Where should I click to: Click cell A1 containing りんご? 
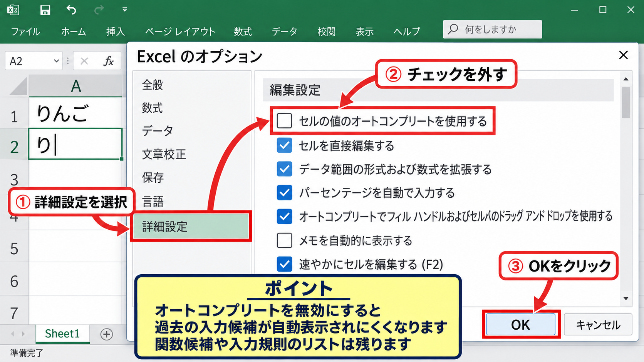[76, 113]
